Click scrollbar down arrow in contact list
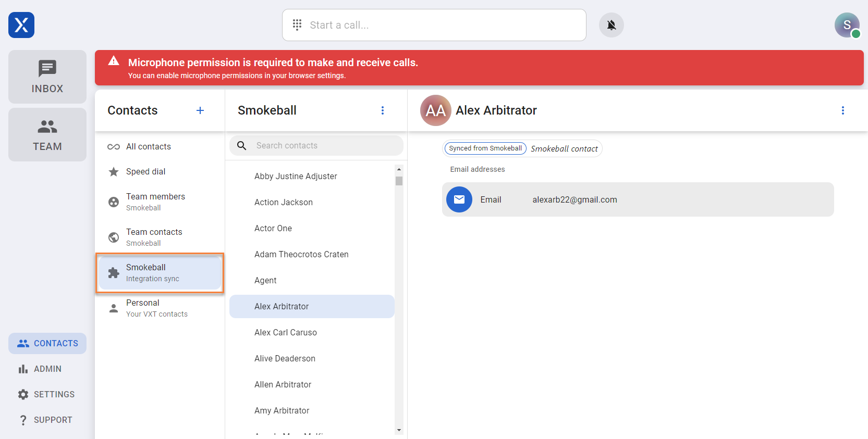Viewport: 868px width, 439px height. point(399,430)
